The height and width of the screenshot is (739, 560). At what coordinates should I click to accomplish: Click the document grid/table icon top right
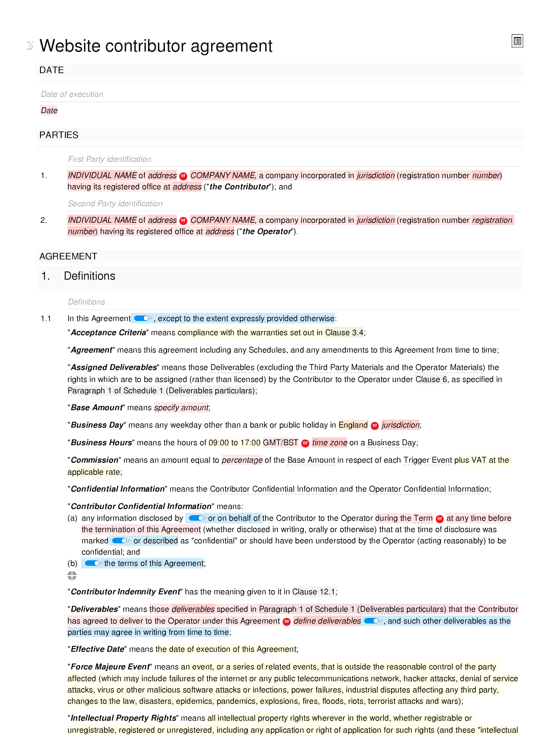coord(516,41)
